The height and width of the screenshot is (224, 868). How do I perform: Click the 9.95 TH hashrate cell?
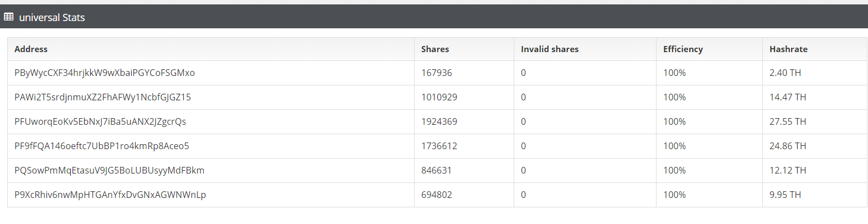coord(786,195)
